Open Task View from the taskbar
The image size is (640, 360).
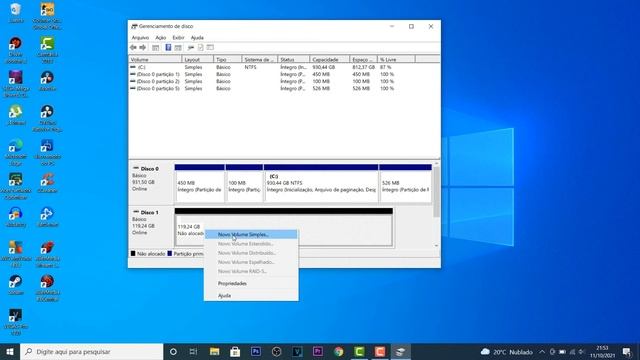coord(193,351)
